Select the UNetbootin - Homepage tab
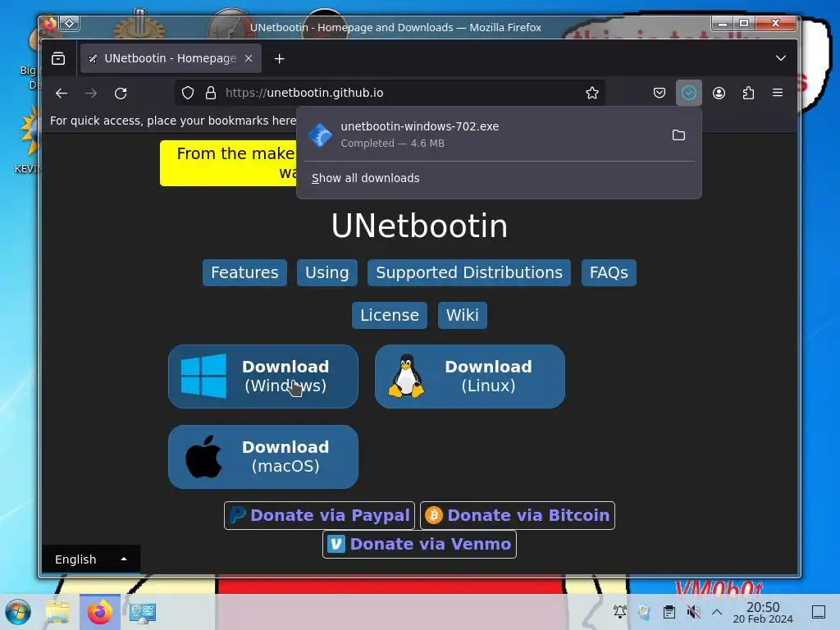840x630 pixels. [x=171, y=58]
